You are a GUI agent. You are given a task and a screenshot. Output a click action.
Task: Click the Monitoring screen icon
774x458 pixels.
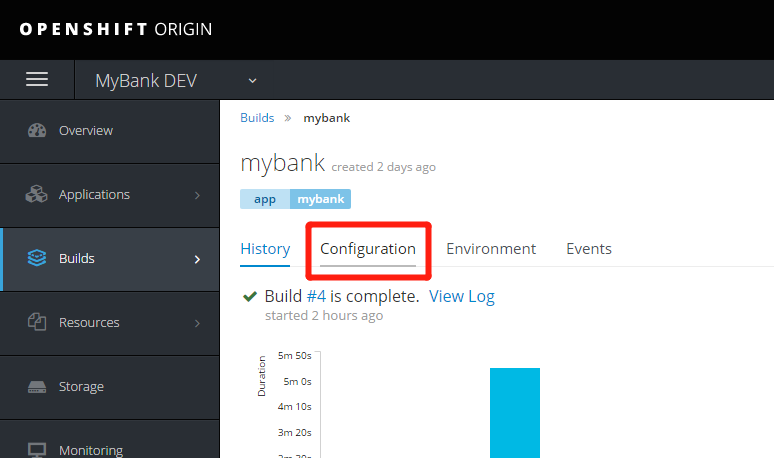[x=38, y=450]
